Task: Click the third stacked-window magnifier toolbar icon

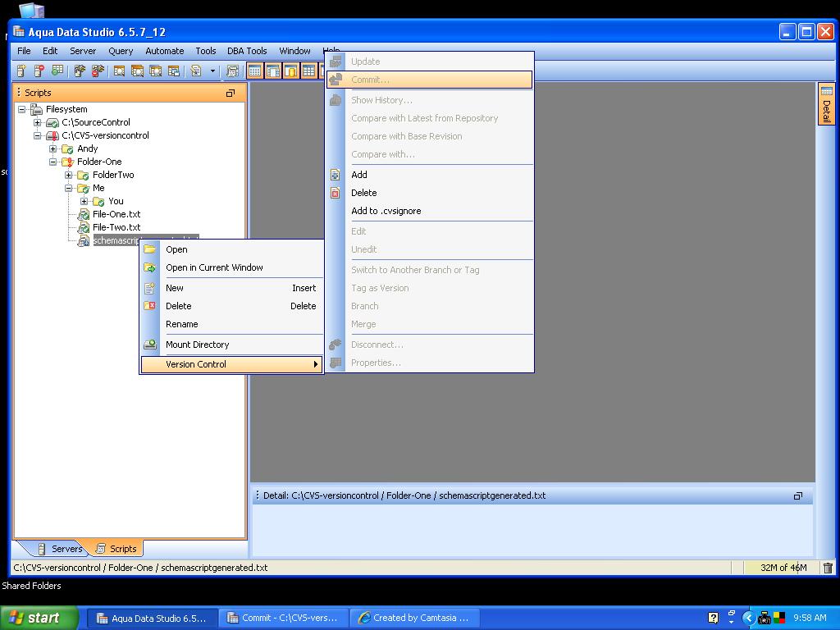Action: 155,71
